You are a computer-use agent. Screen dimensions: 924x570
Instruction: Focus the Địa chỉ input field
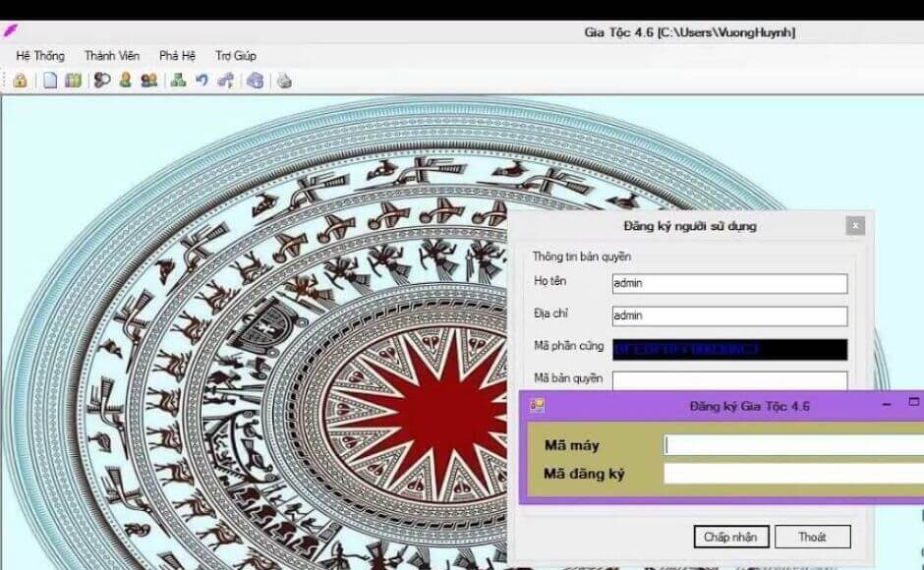pos(729,315)
